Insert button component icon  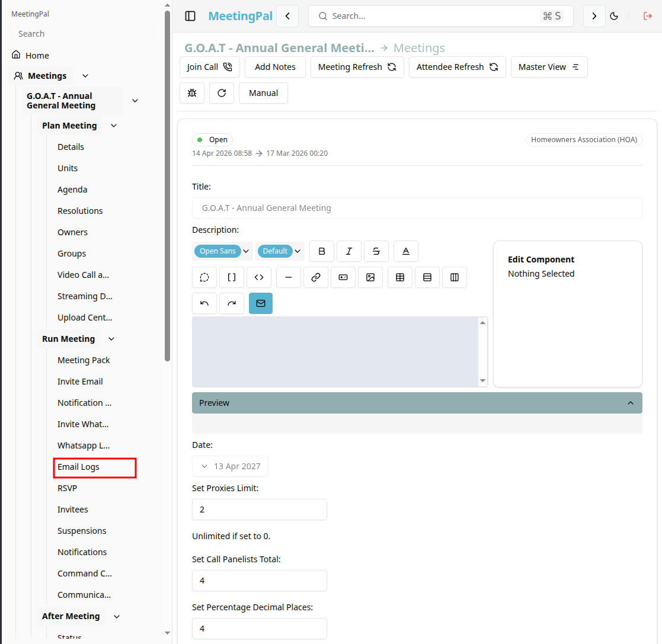click(343, 277)
